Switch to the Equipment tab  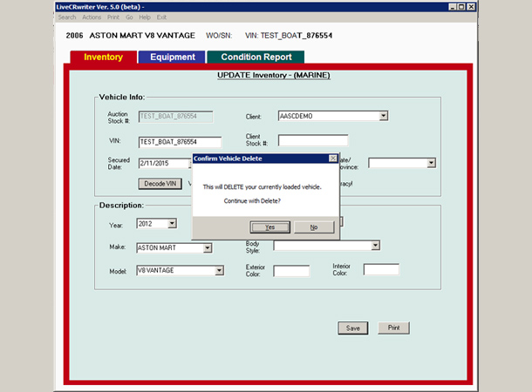173,57
